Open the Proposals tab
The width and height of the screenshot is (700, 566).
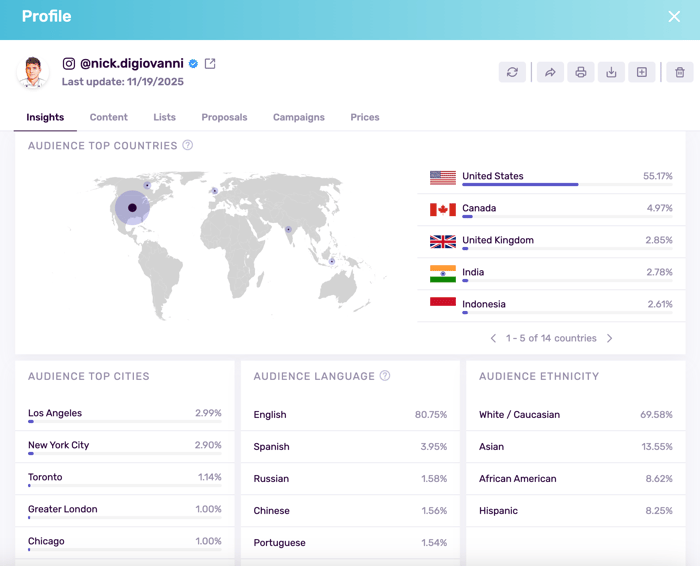[x=224, y=117]
